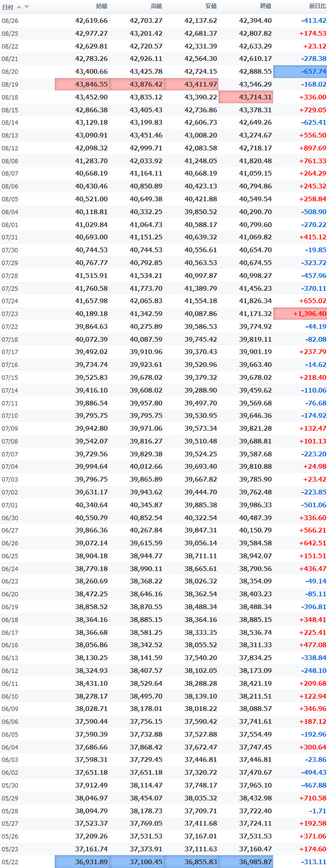Select opening value 37,590.39

click(91, 735)
